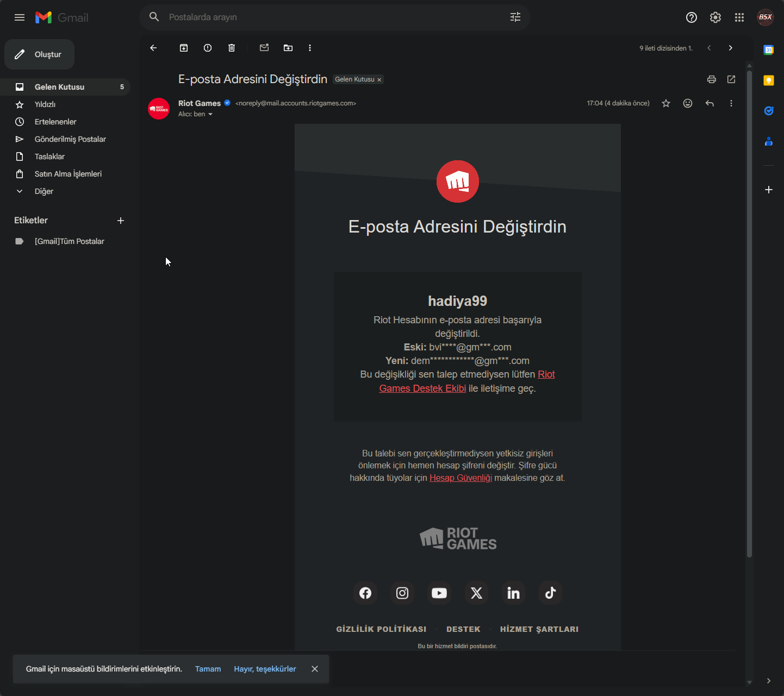Image resolution: width=784 pixels, height=696 pixels.
Task: Open HİZMET ŞARTLARI footer link
Action: 539,629
